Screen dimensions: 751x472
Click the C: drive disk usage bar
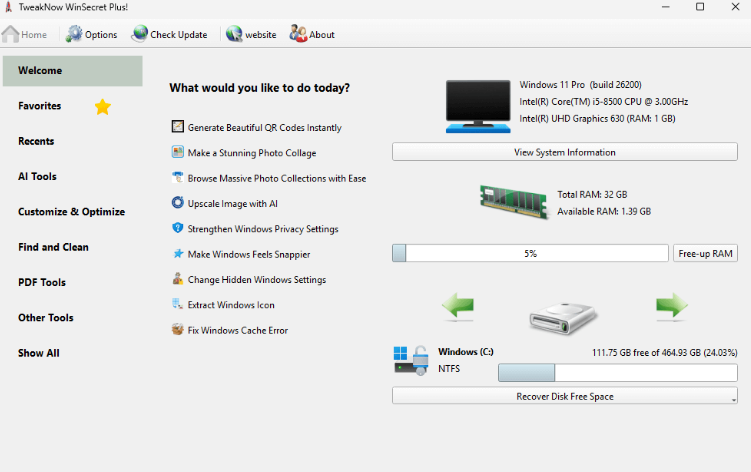coord(618,373)
